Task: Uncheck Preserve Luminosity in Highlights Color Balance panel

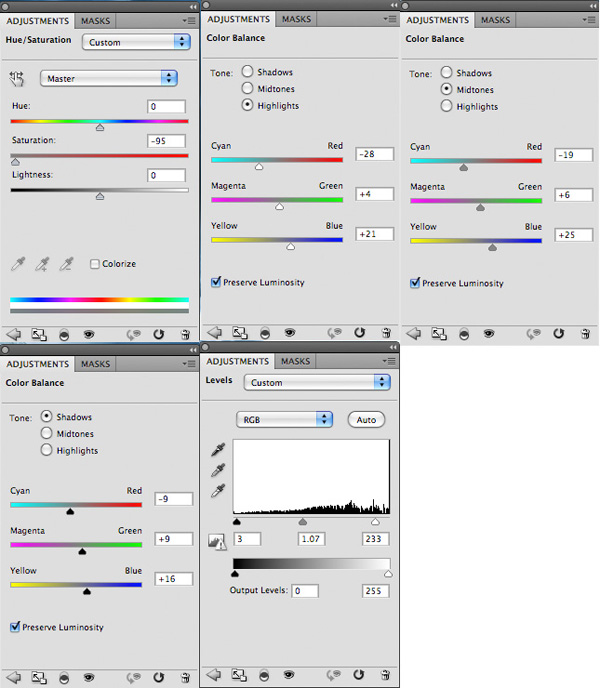Action: tap(216, 282)
